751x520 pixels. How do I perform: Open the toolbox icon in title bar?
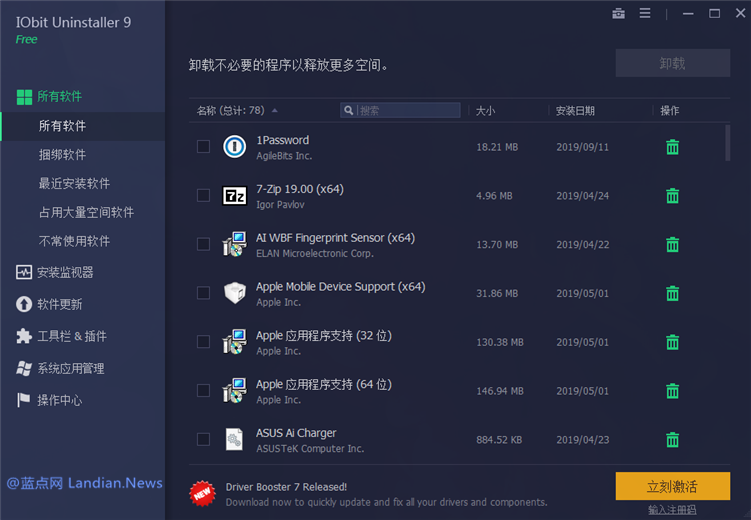coord(618,13)
